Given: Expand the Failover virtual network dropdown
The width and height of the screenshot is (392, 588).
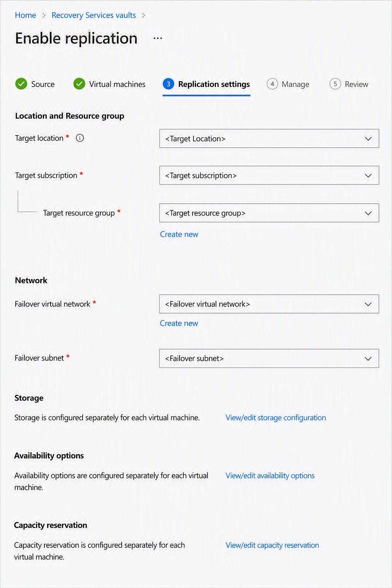Looking at the screenshot, I should 269,304.
